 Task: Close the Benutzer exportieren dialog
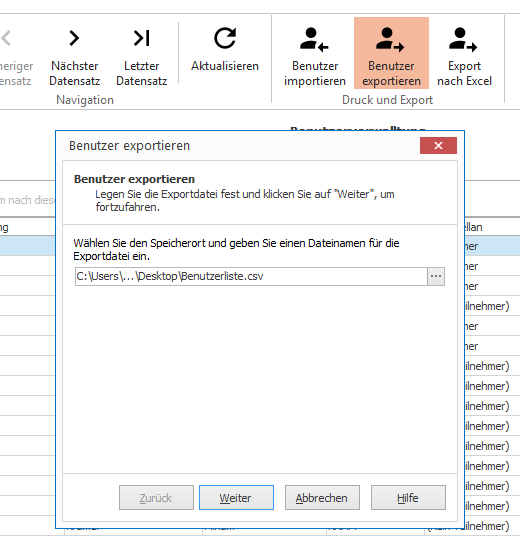pos(438,145)
